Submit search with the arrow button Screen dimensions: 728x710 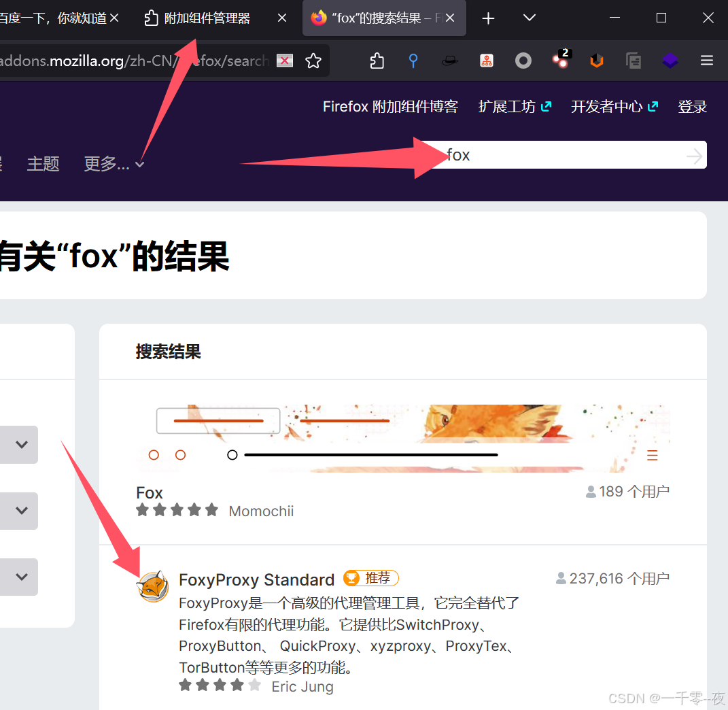point(694,156)
